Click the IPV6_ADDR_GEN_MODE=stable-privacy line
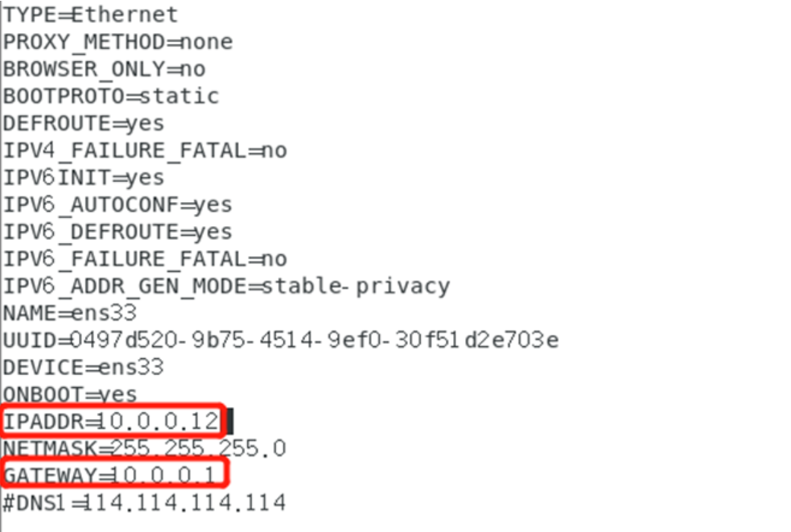 pyautogui.click(x=226, y=287)
